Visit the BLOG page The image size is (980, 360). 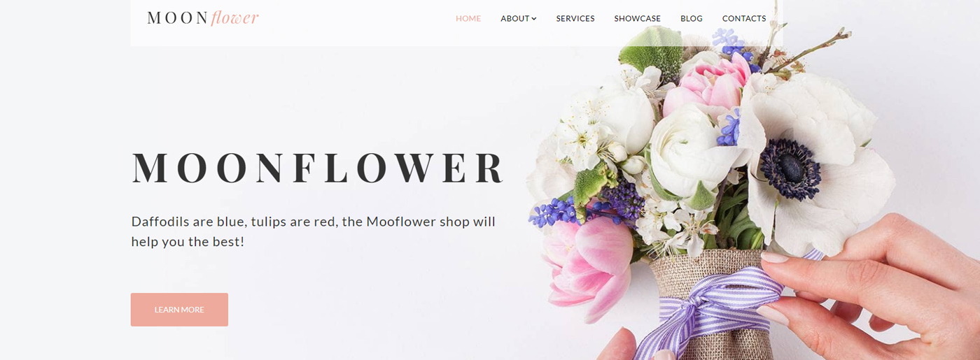[692, 19]
